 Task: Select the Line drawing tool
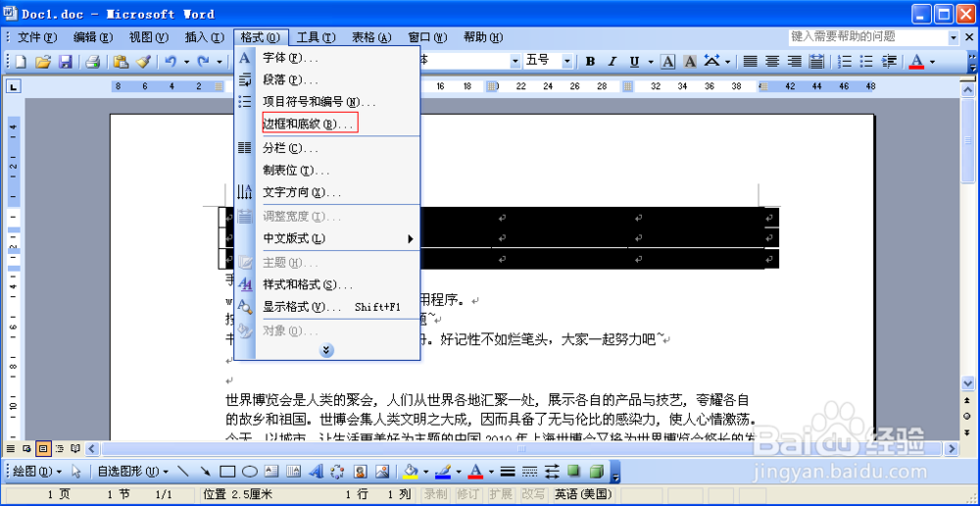[183, 471]
